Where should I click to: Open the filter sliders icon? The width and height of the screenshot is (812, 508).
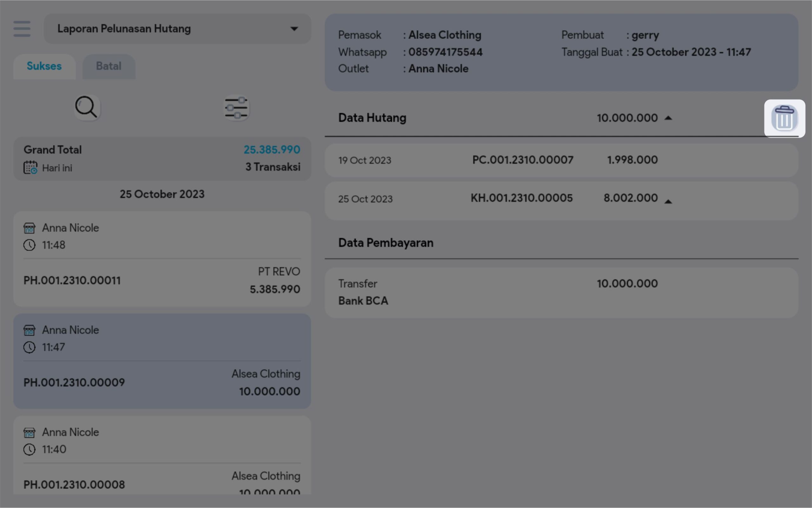236,108
